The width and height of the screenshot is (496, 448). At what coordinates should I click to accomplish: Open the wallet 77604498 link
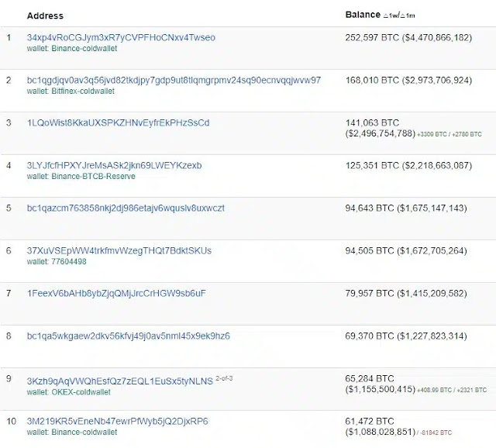click(69, 262)
